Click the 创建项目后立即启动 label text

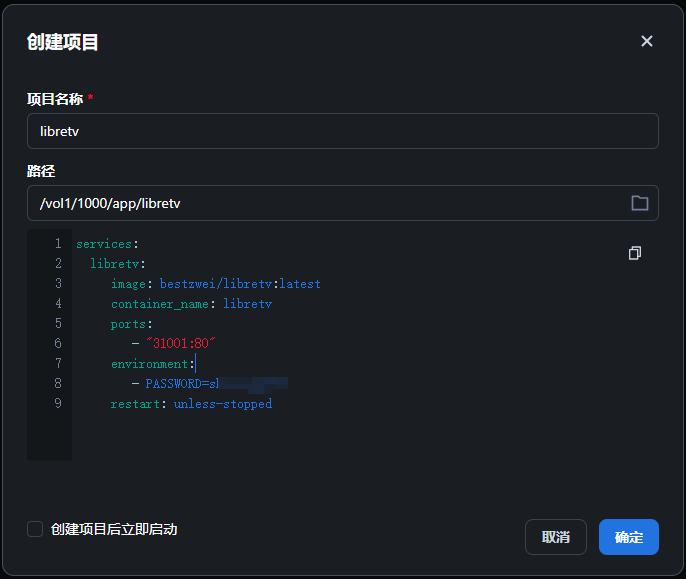pos(114,529)
